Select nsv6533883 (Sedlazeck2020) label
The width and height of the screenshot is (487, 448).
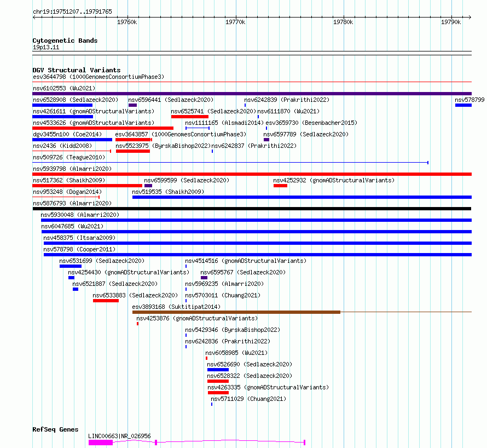135,295
